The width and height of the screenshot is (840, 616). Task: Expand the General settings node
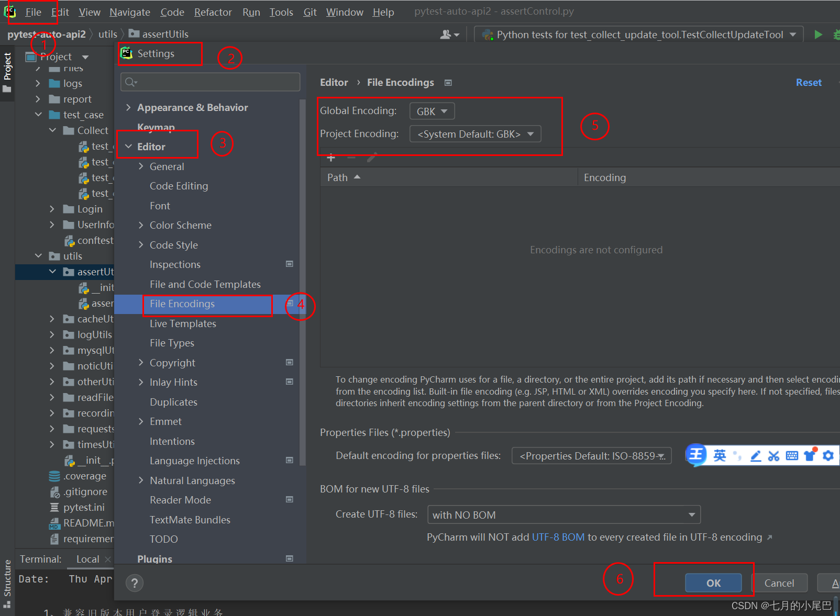tap(141, 166)
